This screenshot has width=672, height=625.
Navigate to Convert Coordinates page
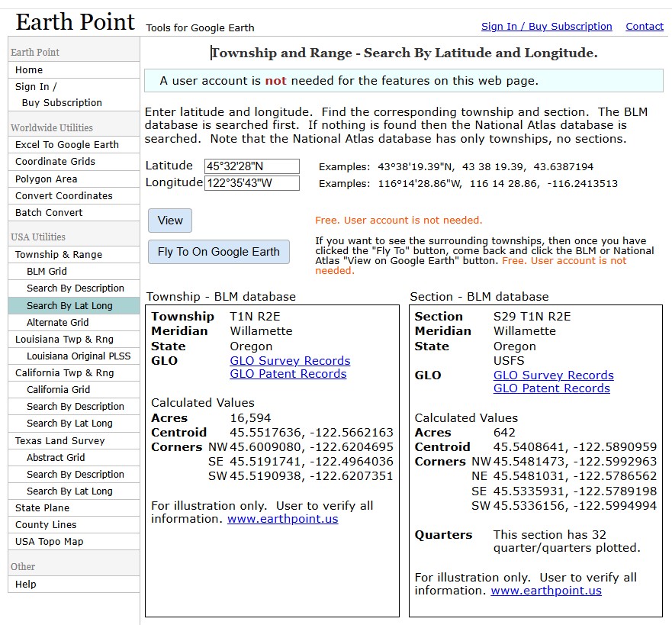(63, 195)
